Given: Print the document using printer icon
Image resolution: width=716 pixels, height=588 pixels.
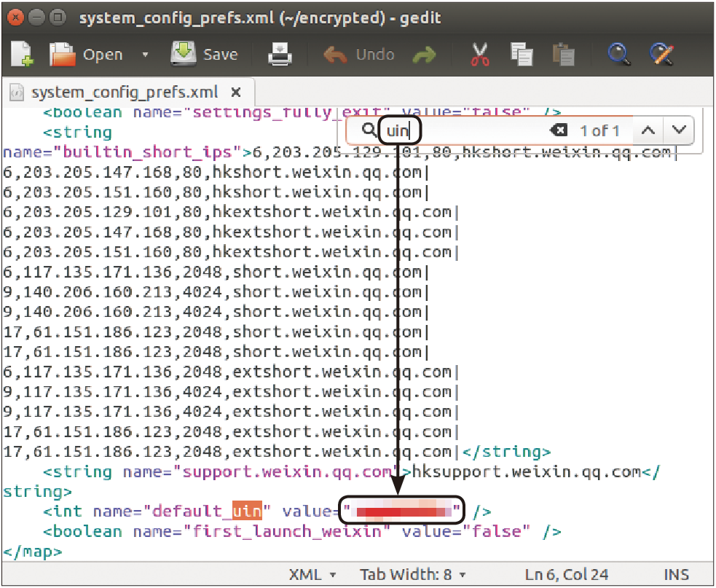Looking at the screenshot, I should click(280, 55).
